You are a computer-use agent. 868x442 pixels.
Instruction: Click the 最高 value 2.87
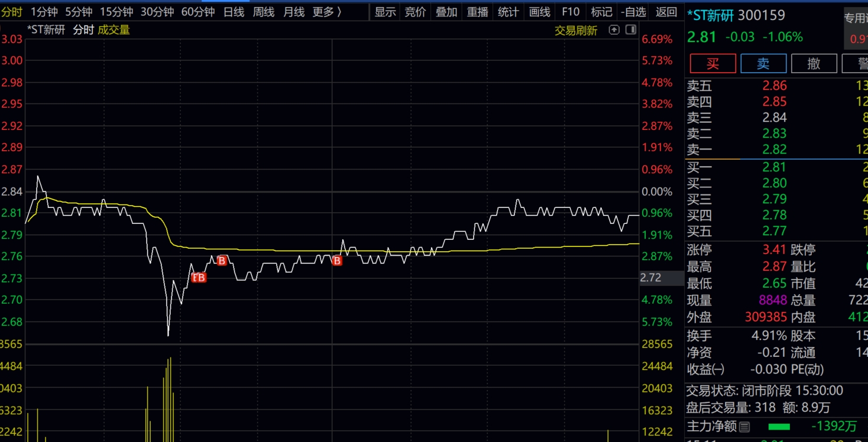tap(775, 266)
